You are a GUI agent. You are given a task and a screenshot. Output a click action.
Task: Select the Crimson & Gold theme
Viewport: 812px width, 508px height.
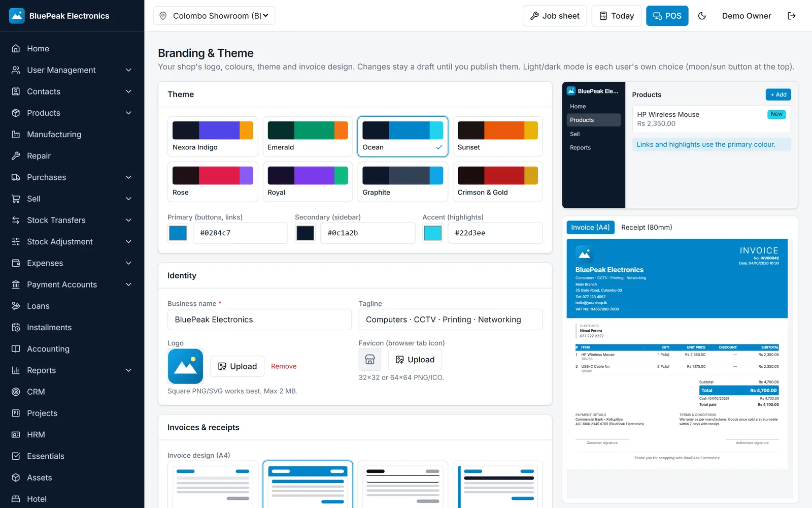point(497,182)
